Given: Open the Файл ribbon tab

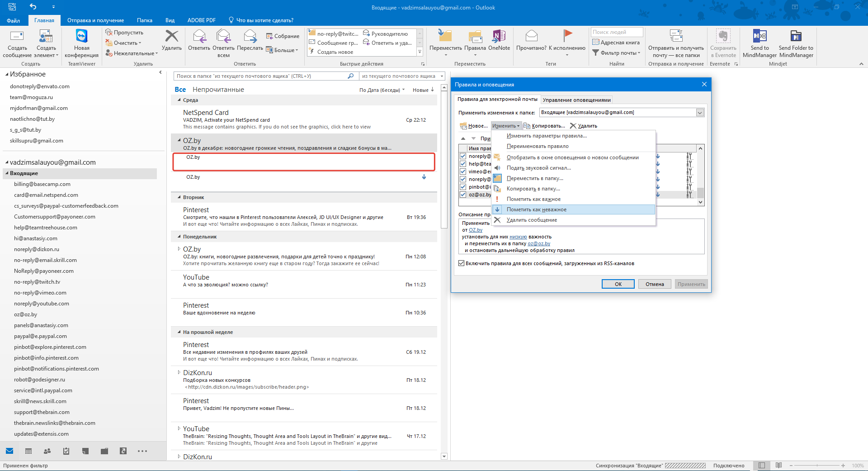Looking at the screenshot, I should click(13, 20).
